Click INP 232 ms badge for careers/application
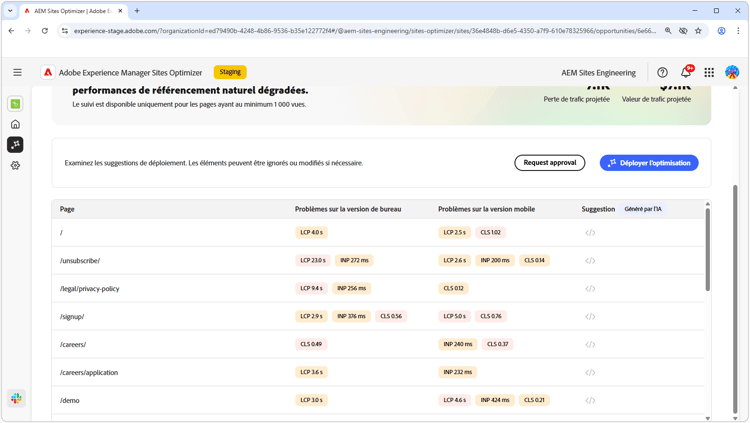This screenshot has height=423, width=750. [457, 372]
